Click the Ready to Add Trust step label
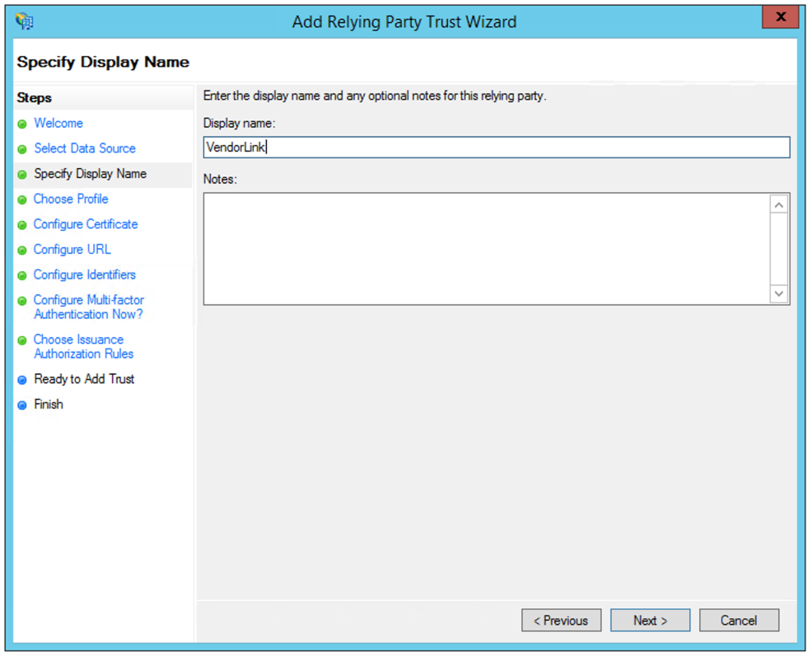 point(84,379)
